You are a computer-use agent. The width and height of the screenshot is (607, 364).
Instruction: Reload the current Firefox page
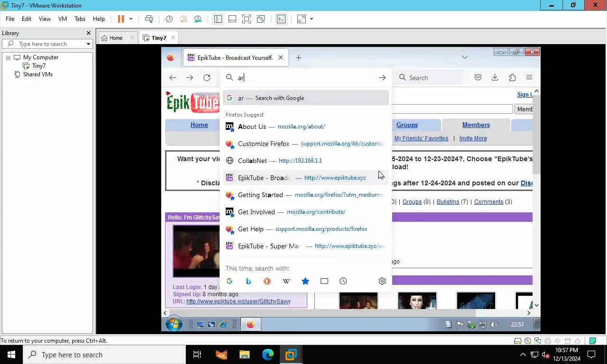pyautogui.click(x=207, y=78)
